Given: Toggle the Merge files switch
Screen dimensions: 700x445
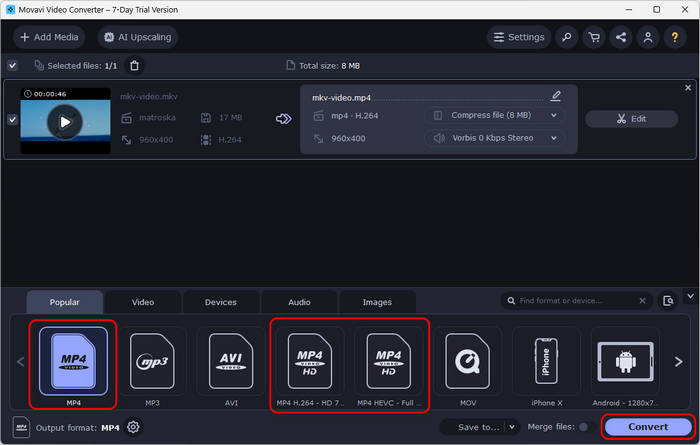Looking at the screenshot, I should pos(586,427).
